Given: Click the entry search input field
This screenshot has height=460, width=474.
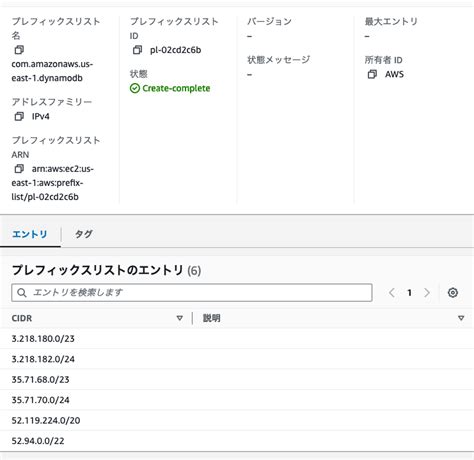Looking at the screenshot, I should click(192, 293).
